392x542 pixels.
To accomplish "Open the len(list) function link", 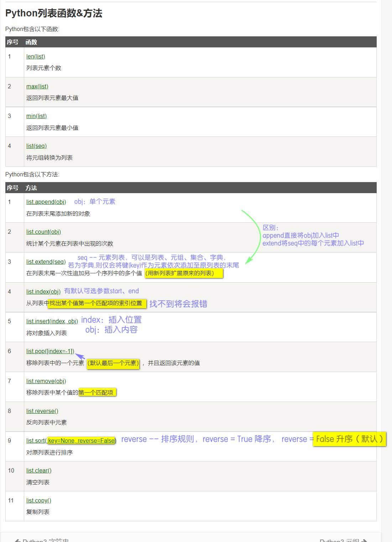I will coord(36,56).
